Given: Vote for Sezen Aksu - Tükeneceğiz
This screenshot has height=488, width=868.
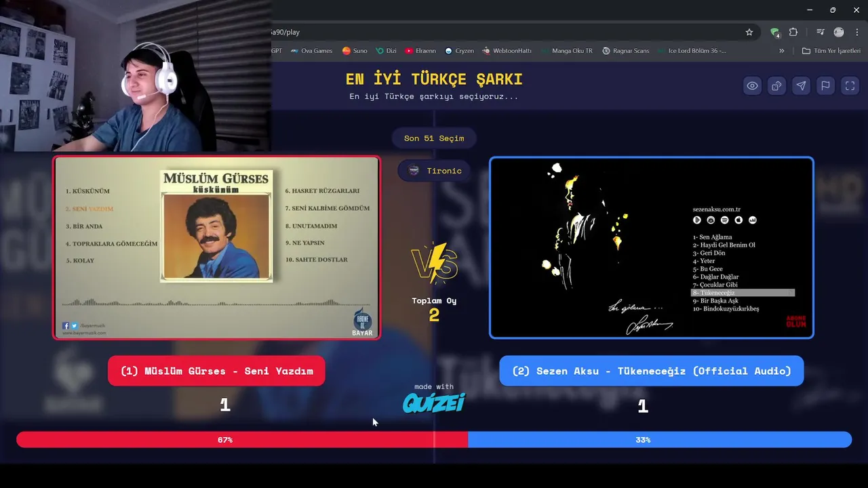Looking at the screenshot, I should [651, 371].
